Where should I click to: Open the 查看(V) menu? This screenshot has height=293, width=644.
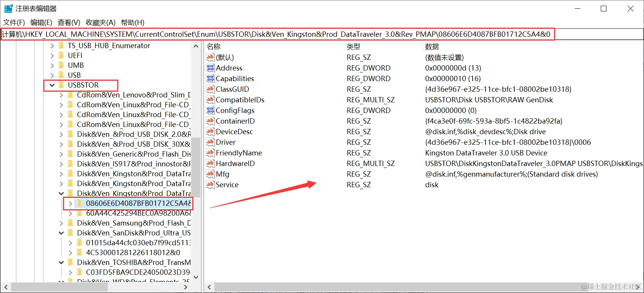69,22
